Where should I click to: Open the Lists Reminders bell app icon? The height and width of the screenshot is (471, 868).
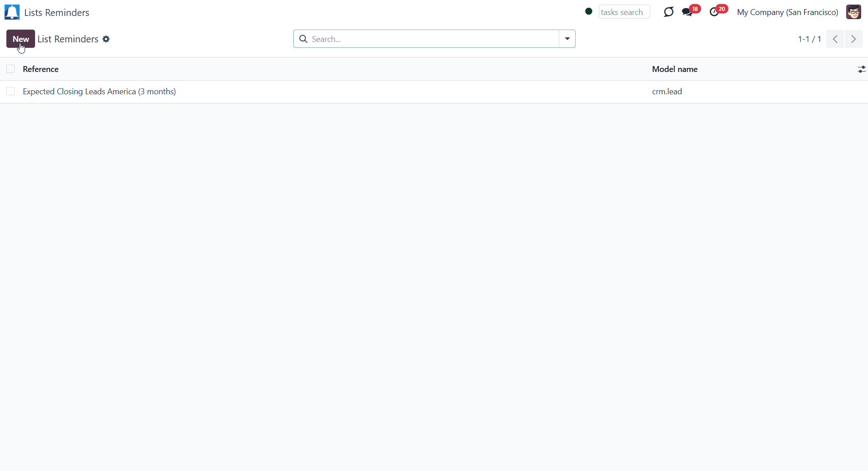(12, 12)
